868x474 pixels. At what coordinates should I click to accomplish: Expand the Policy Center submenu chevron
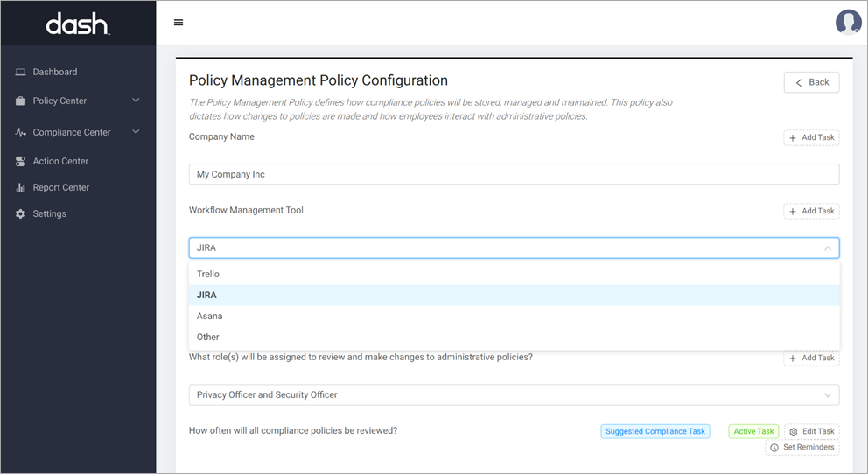pos(136,101)
